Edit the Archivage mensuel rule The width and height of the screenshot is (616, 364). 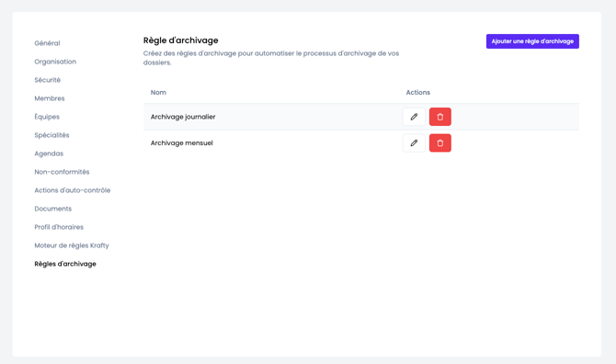coord(414,142)
